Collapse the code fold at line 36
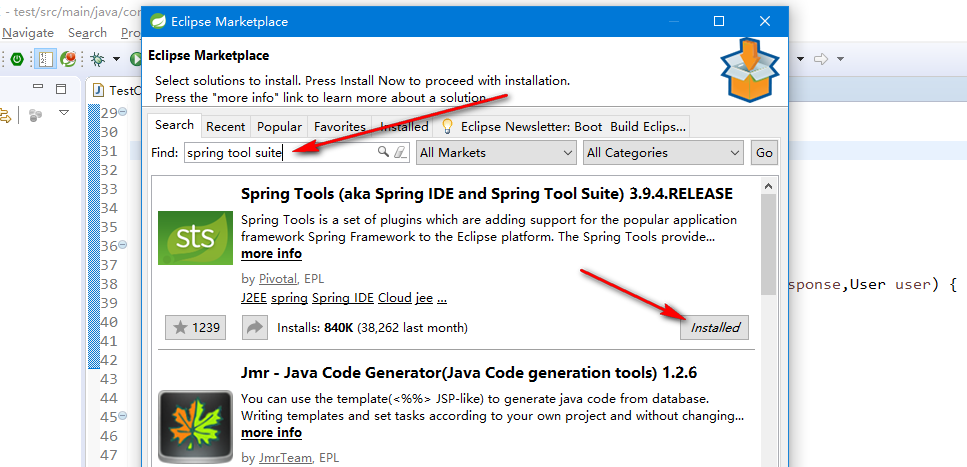This screenshot has width=967, height=467. (x=122, y=245)
